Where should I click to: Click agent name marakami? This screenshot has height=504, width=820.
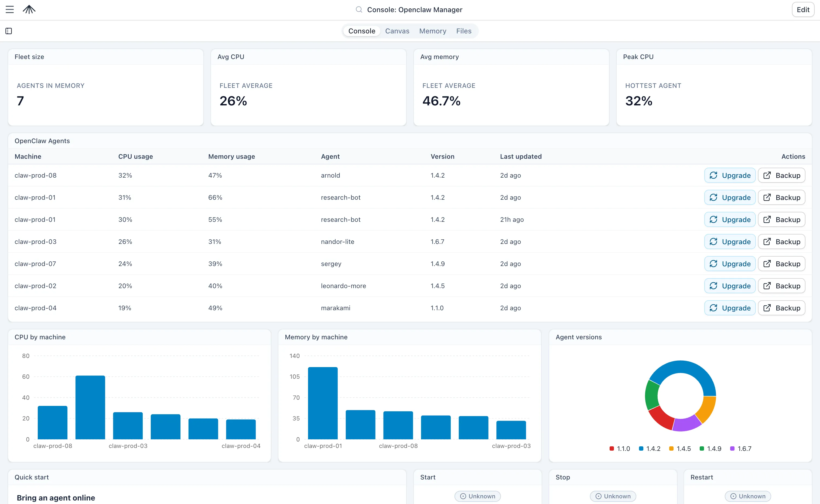coord(335,308)
